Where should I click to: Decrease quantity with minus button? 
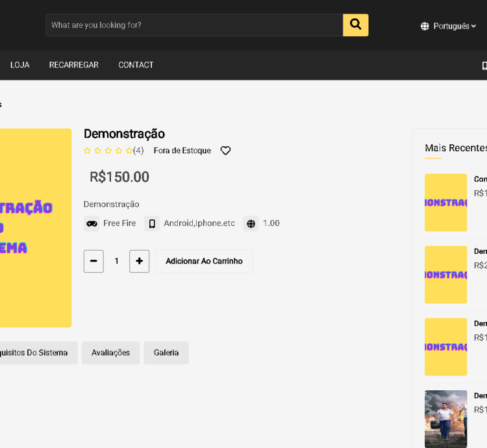tap(94, 261)
